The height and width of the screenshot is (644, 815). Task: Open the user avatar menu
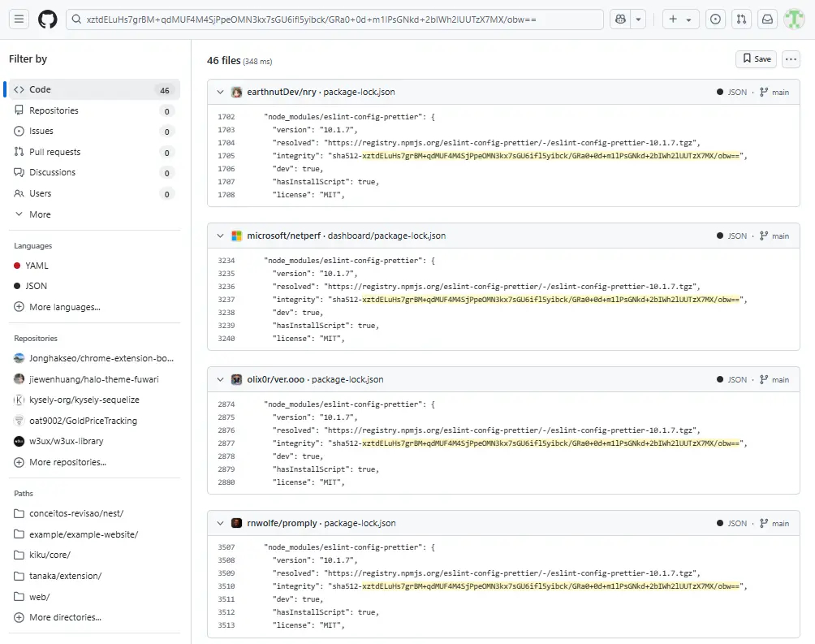793,19
